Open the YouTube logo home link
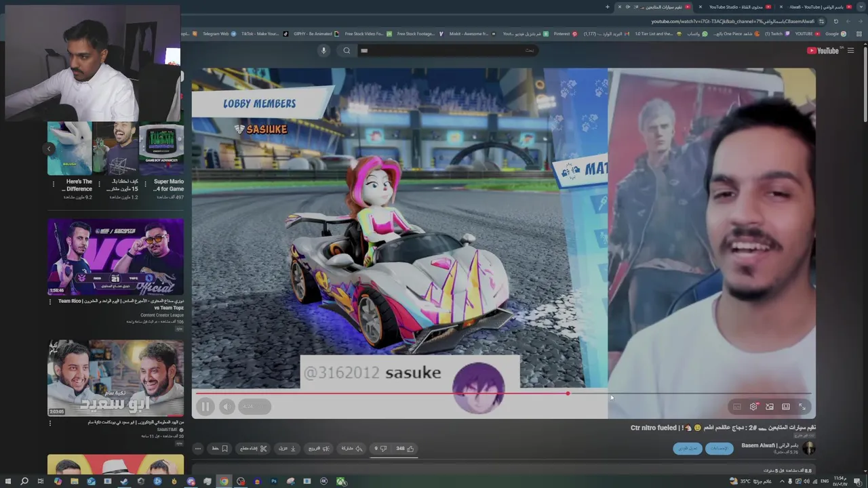This screenshot has width=868, height=488. [823, 51]
